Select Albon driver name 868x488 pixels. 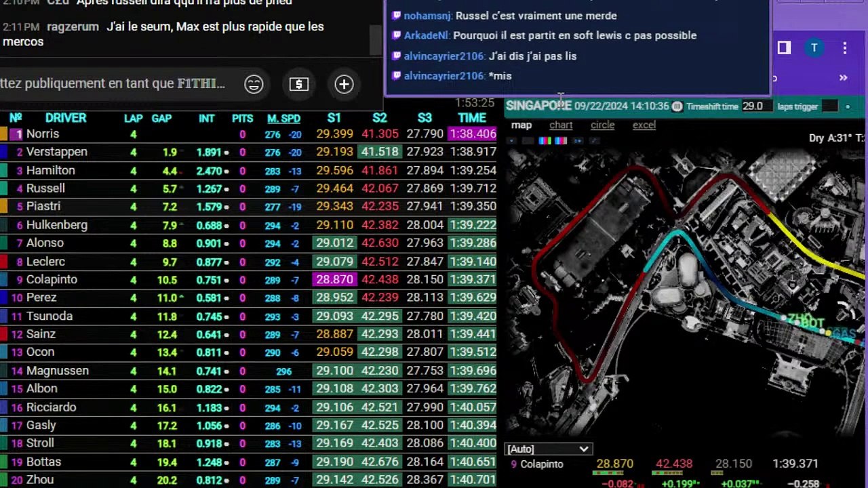coord(41,388)
